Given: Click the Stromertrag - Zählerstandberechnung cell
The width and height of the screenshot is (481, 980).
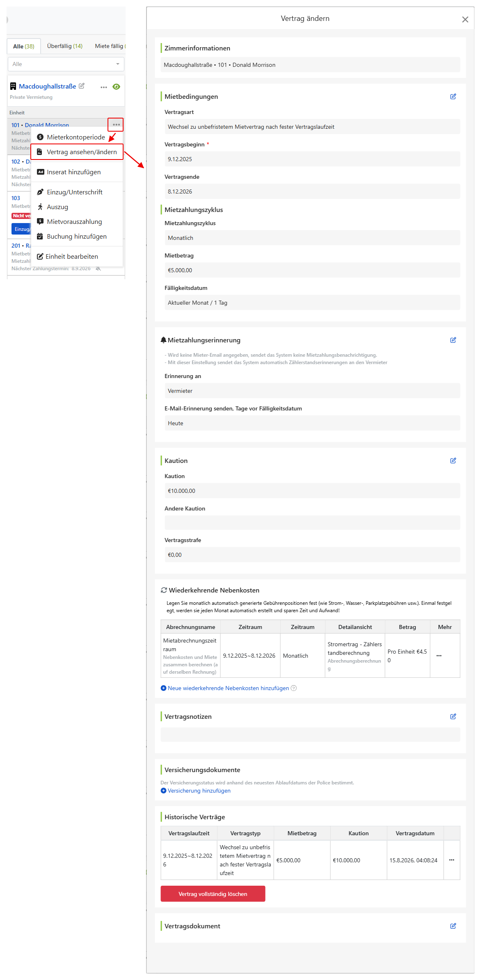Looking at the screenshot, I should pos(355,656).
